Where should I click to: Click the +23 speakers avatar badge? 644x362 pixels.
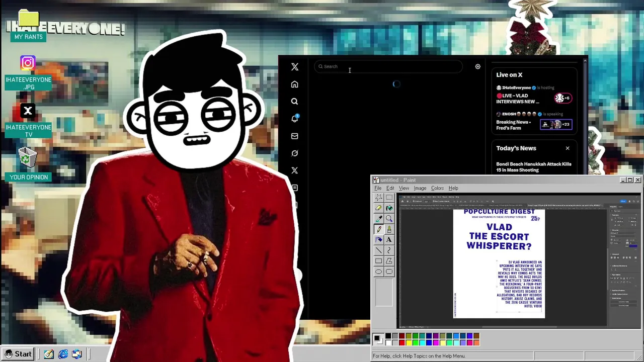(x=556, y=124)
